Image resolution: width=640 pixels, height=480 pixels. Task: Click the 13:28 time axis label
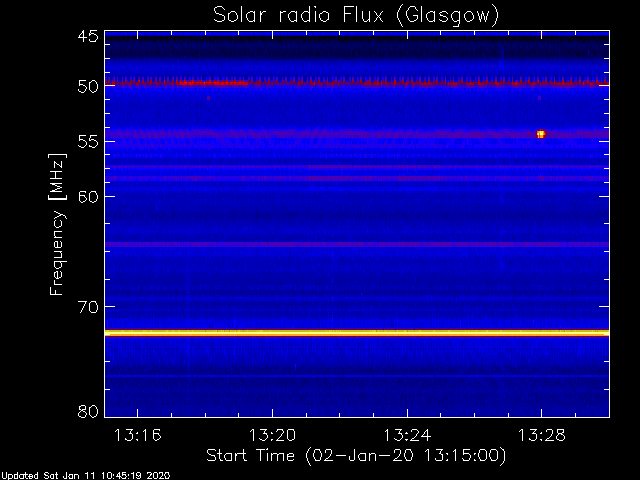(x=542, y=435)
